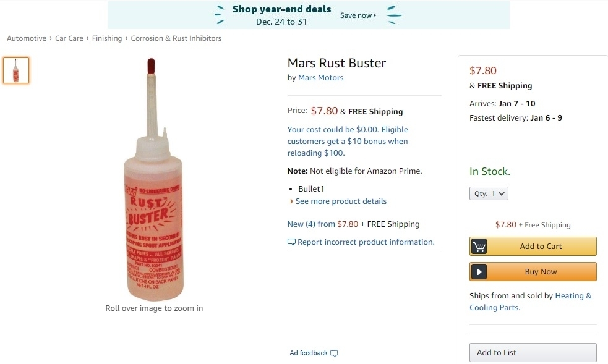The height and width of the screenshot is (364, 608).
Task: Visit the Mars Motors brand link
Action: 320,78
